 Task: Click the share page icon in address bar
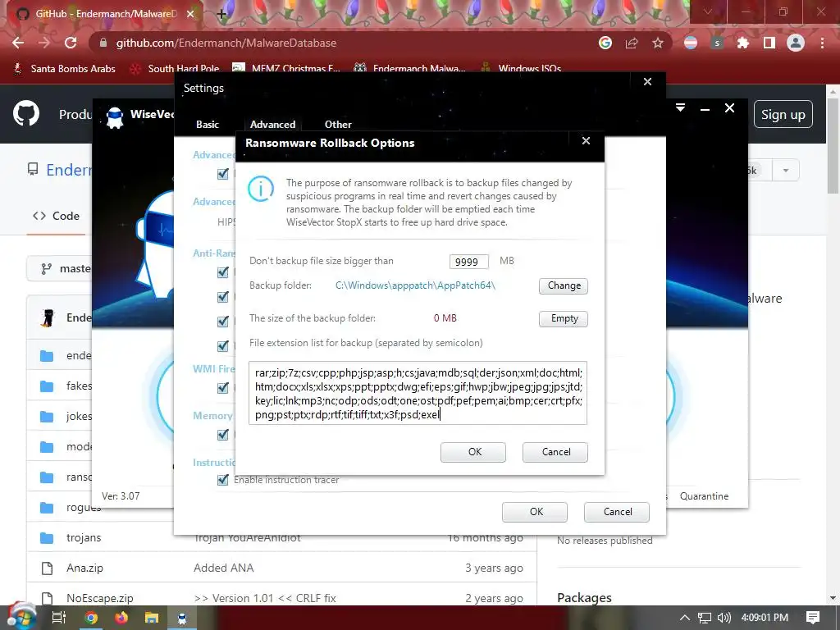[x=632, y=43]
